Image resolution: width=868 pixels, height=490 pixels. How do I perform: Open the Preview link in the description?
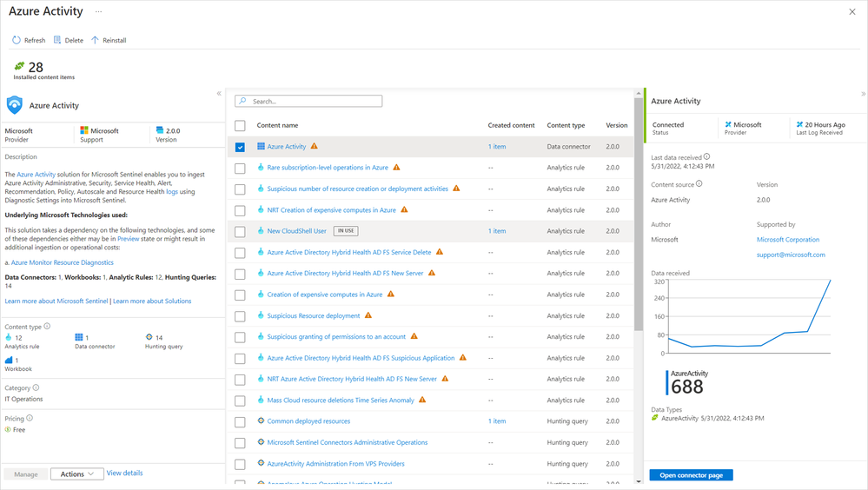click(x=128, y=239)
